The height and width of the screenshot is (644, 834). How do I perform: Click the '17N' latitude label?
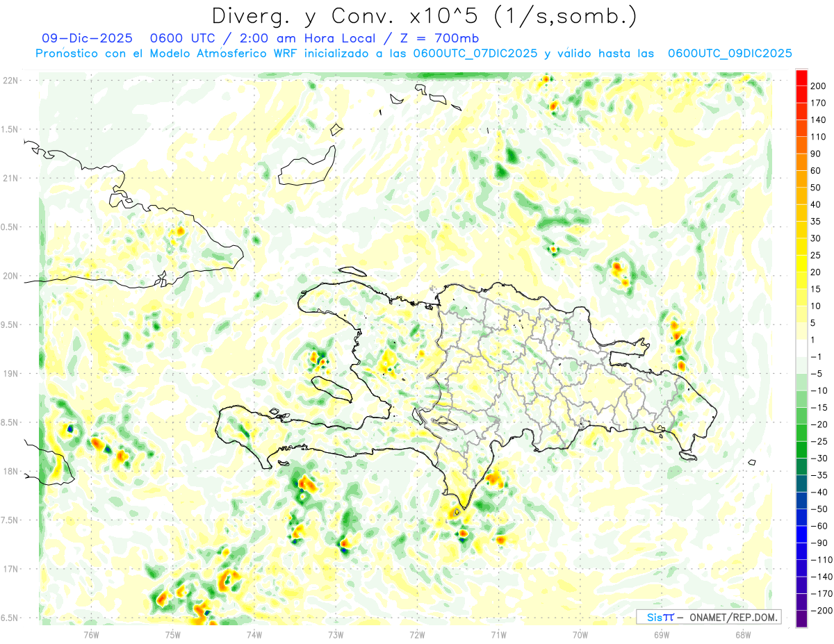point(11,569)
